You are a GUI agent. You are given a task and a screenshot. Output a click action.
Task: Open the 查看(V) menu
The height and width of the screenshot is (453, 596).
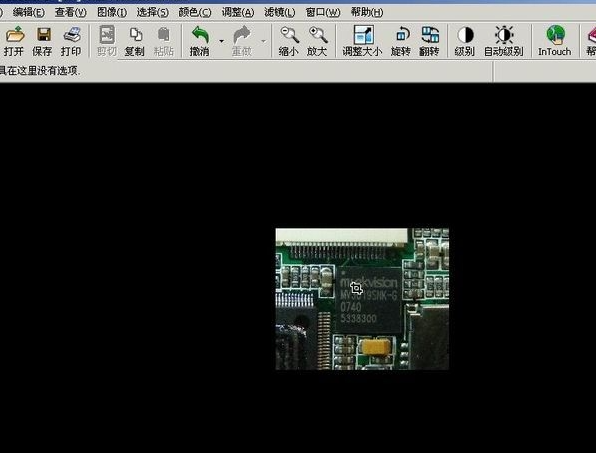[x=70, y=13]
